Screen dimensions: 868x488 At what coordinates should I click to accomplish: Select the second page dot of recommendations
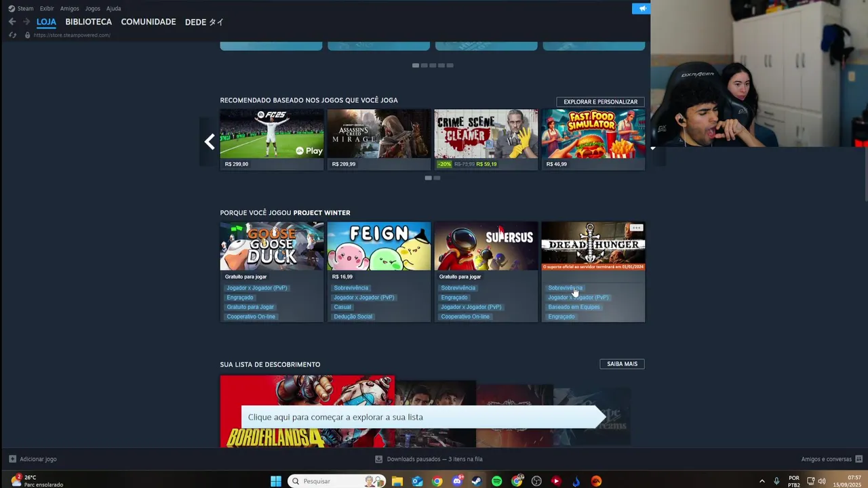(437, 178)
